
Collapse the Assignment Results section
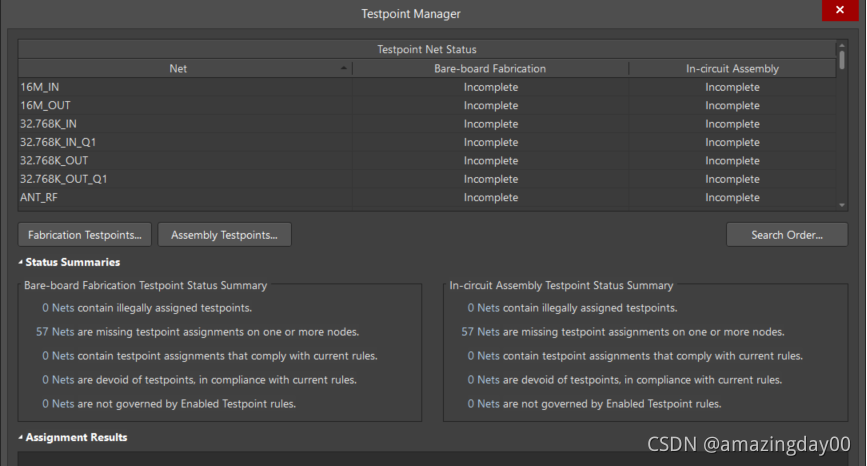[x=21, y=438]
